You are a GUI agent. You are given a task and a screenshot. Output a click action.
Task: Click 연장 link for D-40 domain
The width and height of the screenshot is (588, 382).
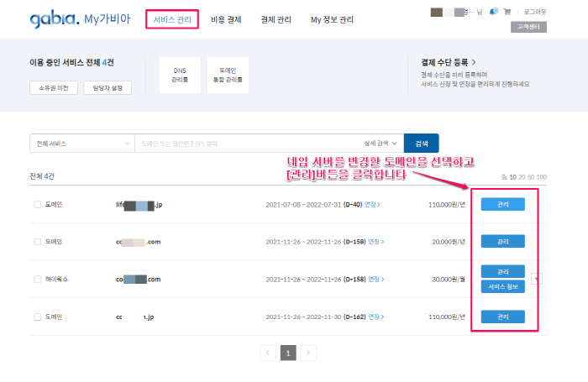(x=372, y=204)
